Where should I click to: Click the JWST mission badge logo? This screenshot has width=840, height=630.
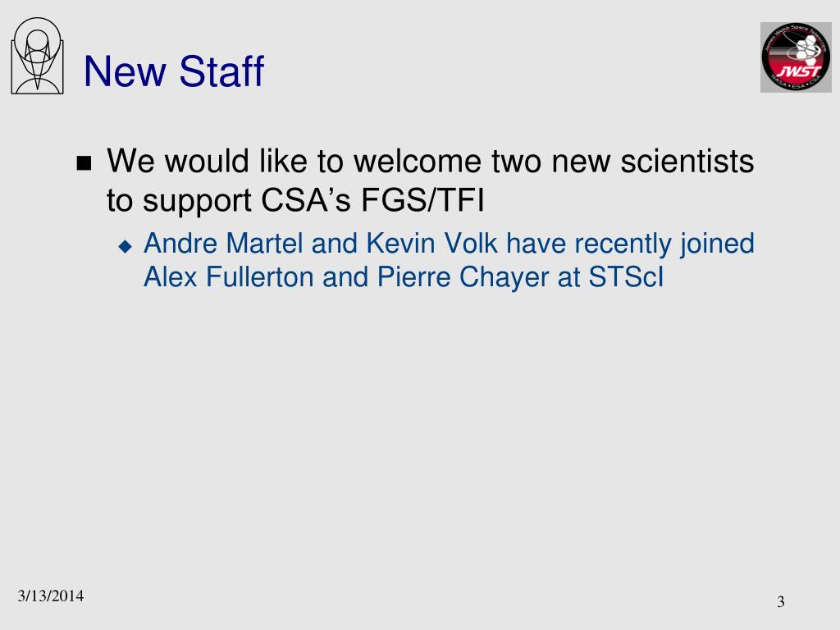(x=796, y=57)
